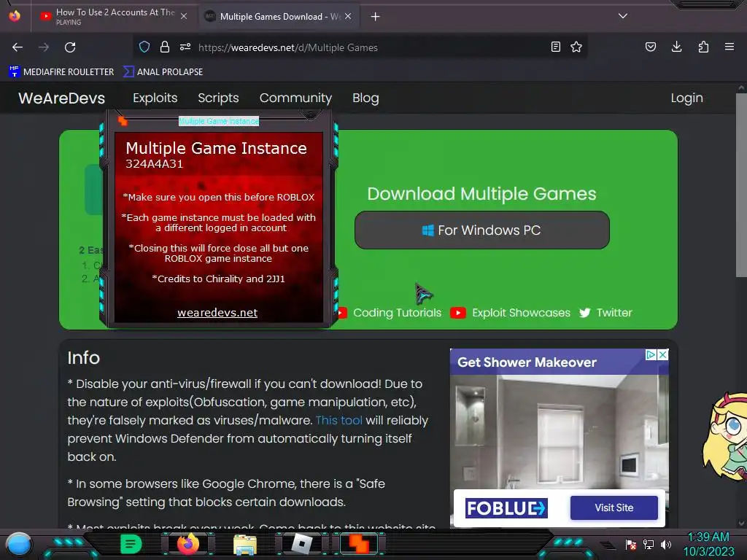Click the shower makeover ad image
The width and height of the screenshot is (747, 560).
[x=559, y=431]
